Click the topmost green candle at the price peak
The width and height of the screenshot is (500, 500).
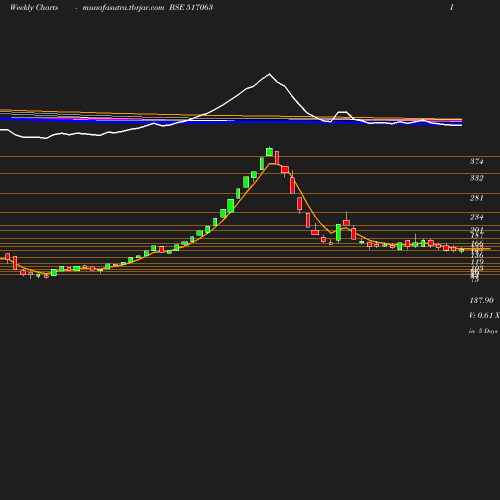pyautogui.click(x=269, y=152)
